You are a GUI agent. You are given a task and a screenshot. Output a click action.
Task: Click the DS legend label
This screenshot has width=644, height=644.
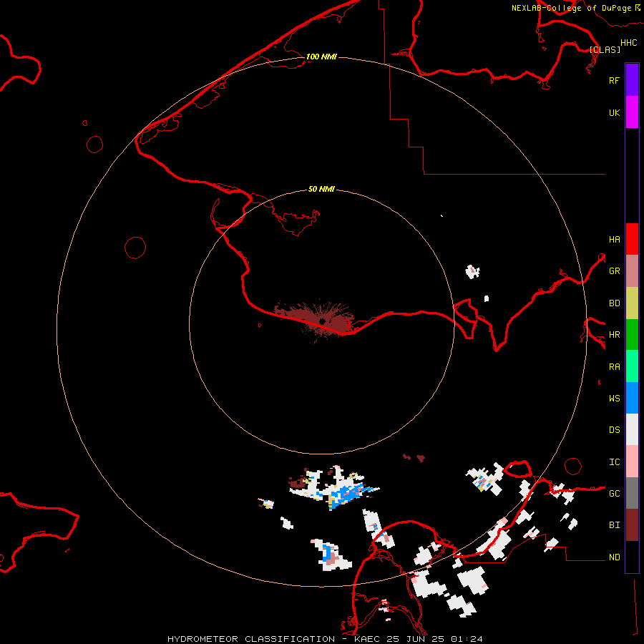coord(614,429)
